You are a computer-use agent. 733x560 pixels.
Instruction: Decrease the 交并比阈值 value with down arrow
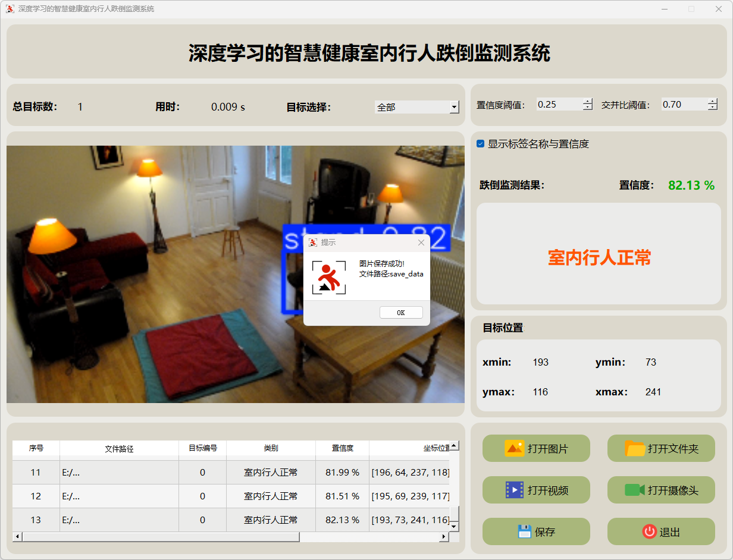[712, 108]
